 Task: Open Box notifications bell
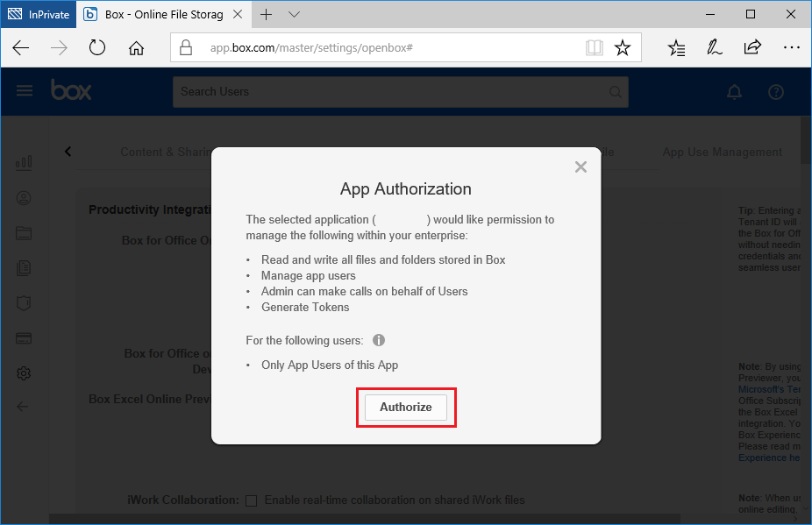click(734, 92)
